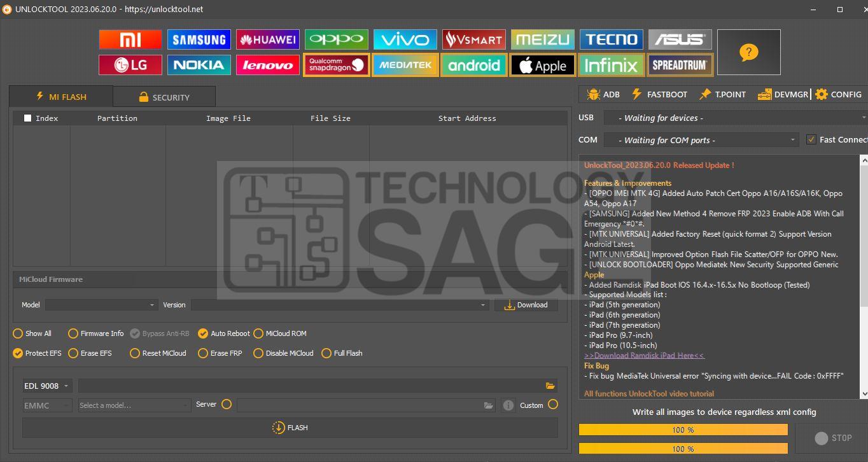Switch to the MI FLASH tab

[x=61, y=97]
